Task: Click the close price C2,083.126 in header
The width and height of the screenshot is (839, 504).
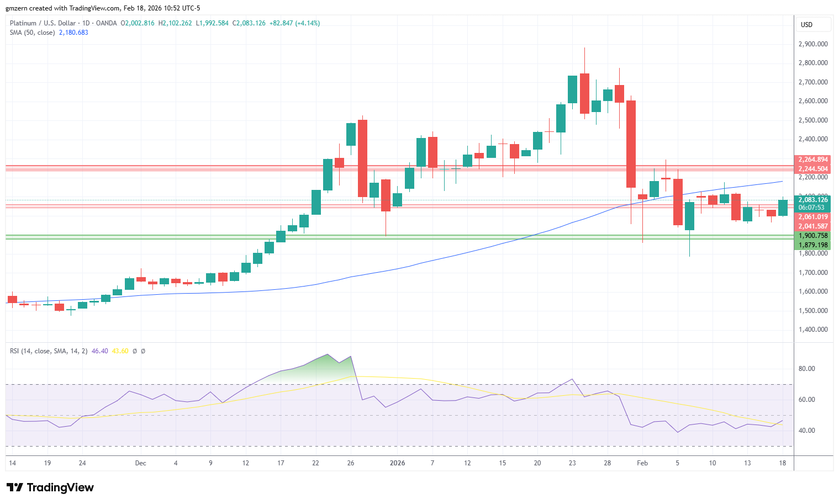Action: 249,23
